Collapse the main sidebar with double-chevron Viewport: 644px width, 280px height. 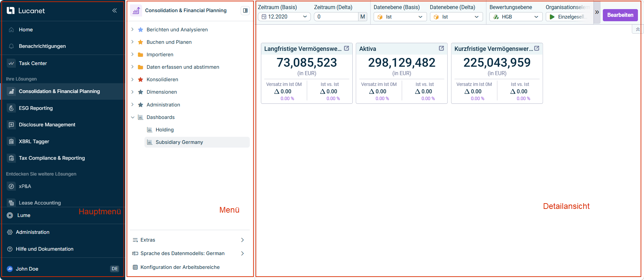pyautogui.click(x=115, y=10)
